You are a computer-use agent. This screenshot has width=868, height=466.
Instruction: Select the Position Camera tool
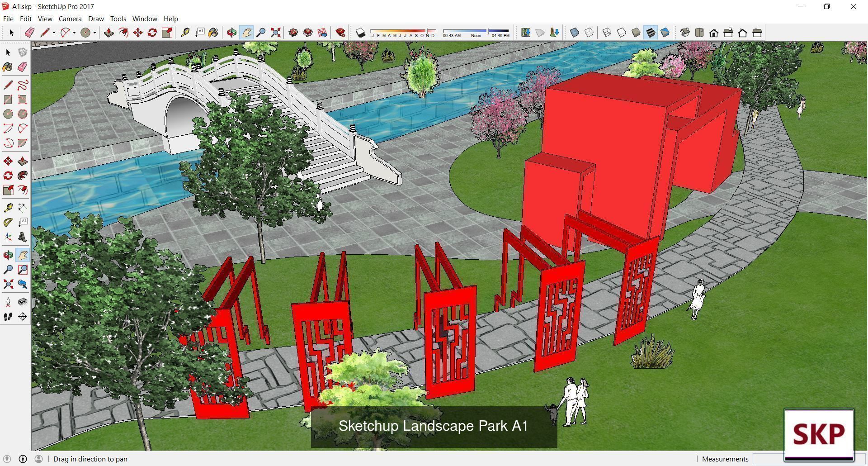coord(8,302)
